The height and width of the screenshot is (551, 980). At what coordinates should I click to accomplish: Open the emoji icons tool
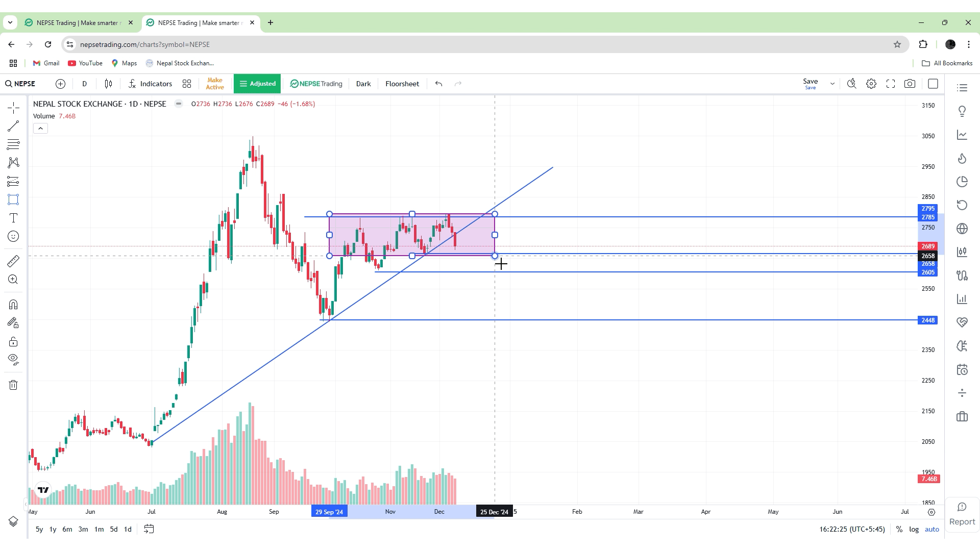13,236
